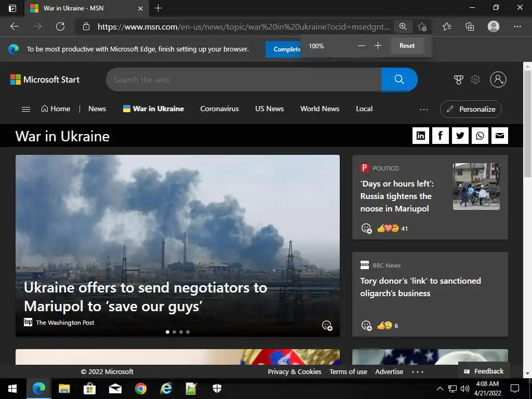
Task: Open Terms of use link
Action: [x=348, y=372]
